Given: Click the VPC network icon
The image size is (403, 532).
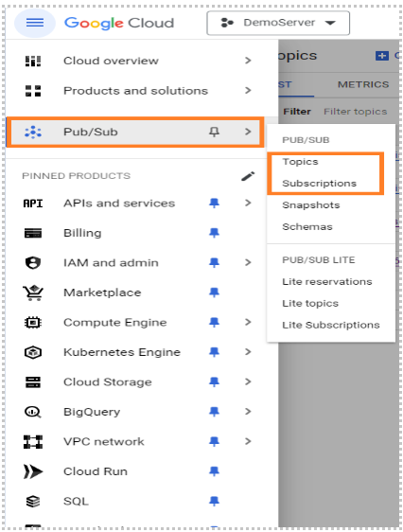Looking at the screenshot, I should click(33, 442).
